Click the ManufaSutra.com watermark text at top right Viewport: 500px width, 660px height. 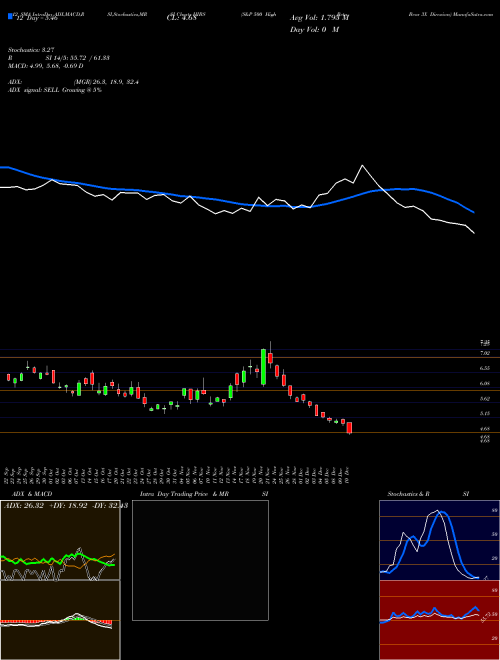click(472, 14)
